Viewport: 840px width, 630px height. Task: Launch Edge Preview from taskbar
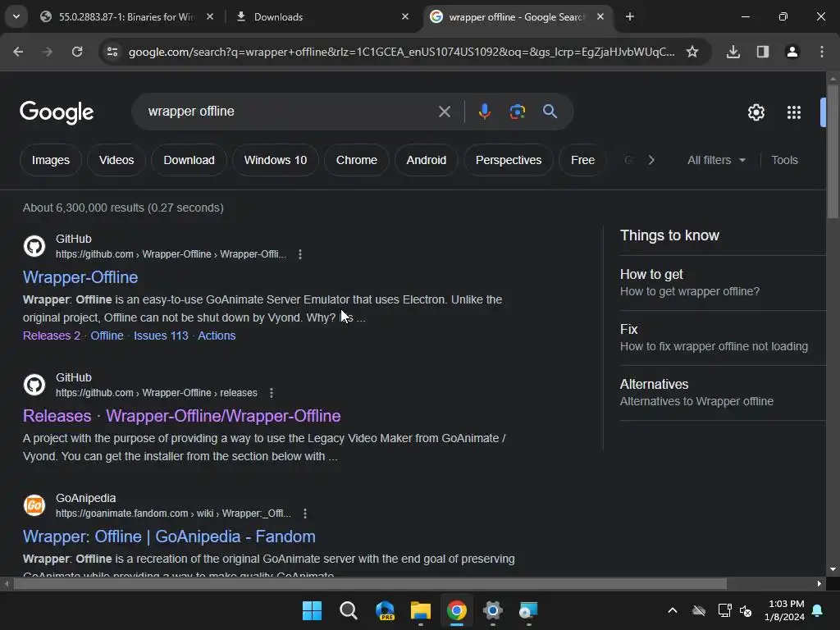tap(385, 610)
